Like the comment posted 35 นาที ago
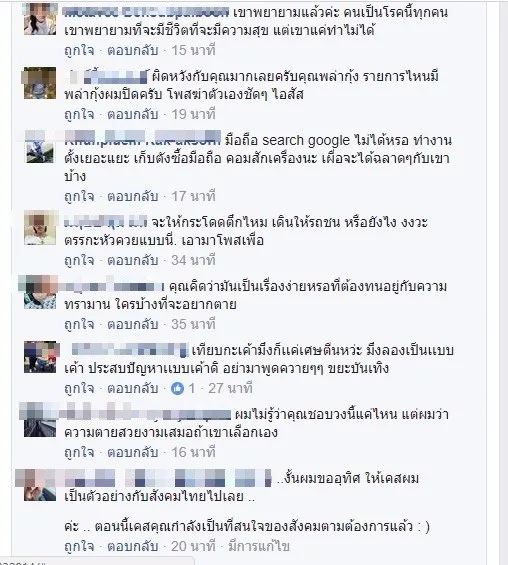 tap(79, 324)
